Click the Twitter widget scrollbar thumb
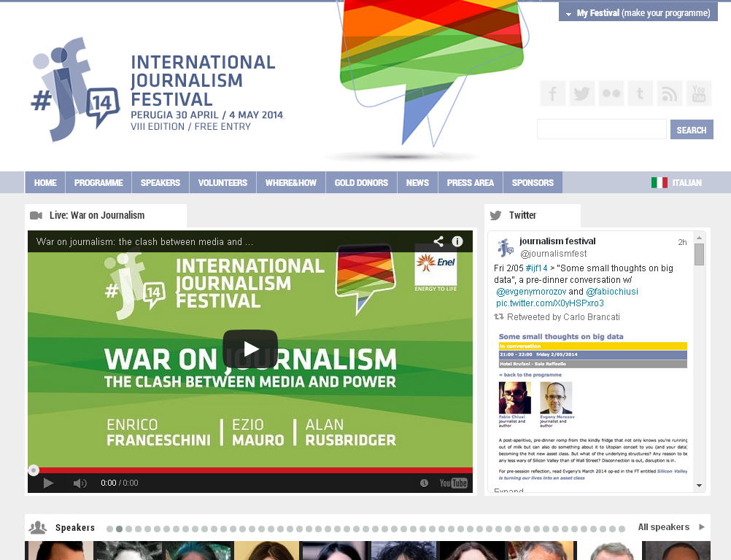 tap(699, 254)
